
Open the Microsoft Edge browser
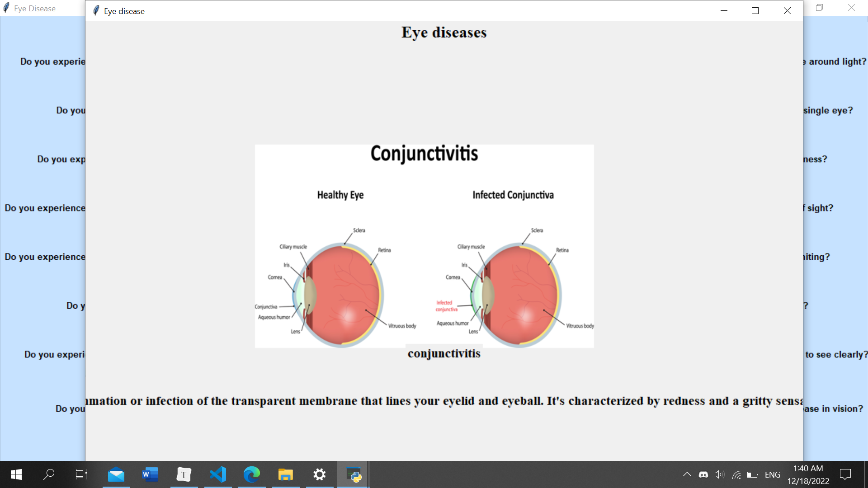(252, 474)
